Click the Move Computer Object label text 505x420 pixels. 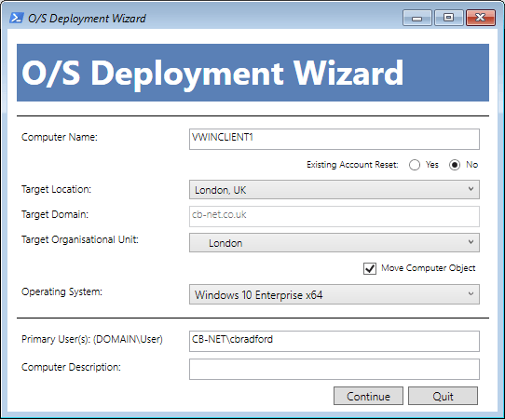point(428,268)
